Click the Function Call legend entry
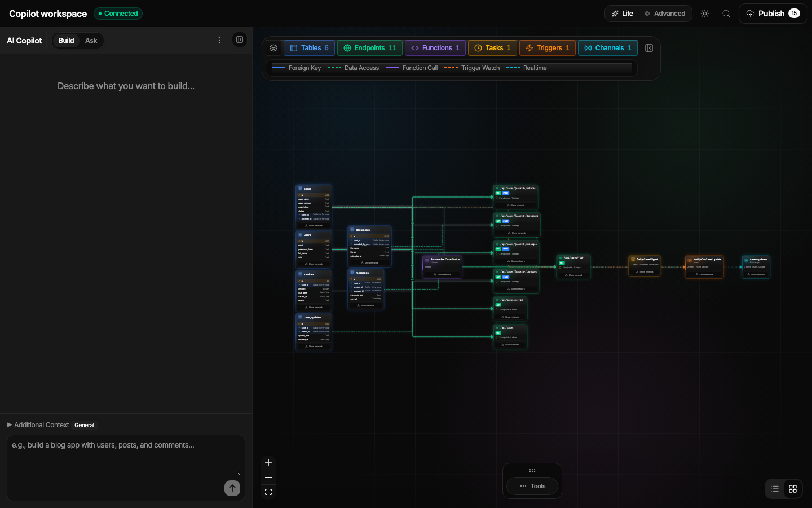812x508 pixels. pyautogui.click(x=412, y=68)
